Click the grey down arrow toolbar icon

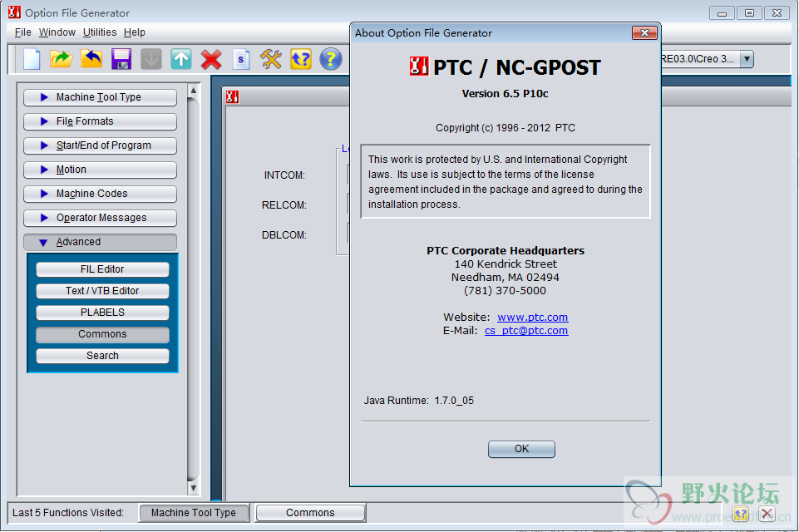150,59
